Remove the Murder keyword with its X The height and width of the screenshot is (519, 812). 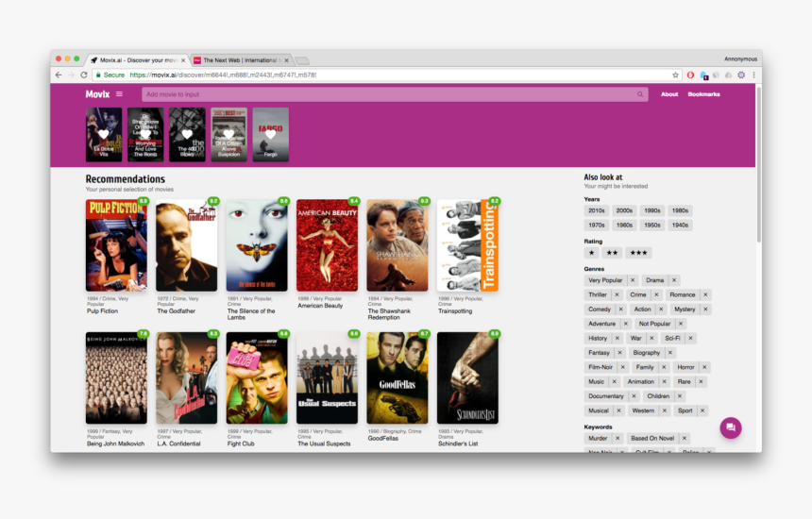[x=617, y=438]
